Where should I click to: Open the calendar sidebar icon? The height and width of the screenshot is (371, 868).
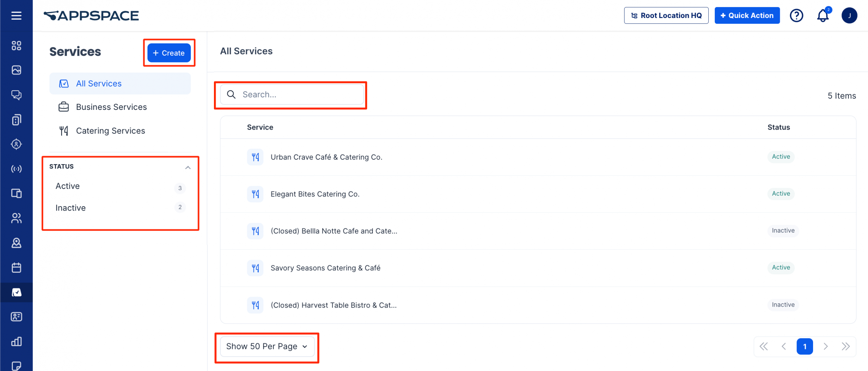pyautogui.click(x=16, y=268)
